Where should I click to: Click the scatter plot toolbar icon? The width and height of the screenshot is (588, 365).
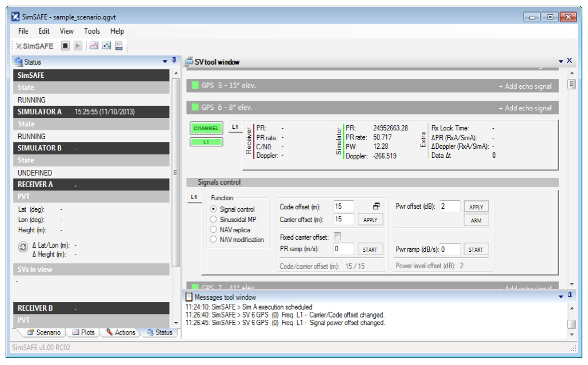[106, 46]
